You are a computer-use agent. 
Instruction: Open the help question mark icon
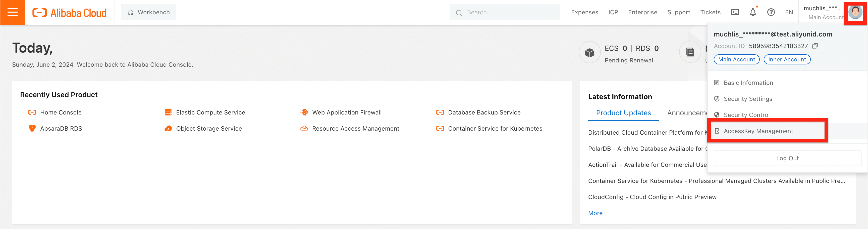[x=771, y=12]
